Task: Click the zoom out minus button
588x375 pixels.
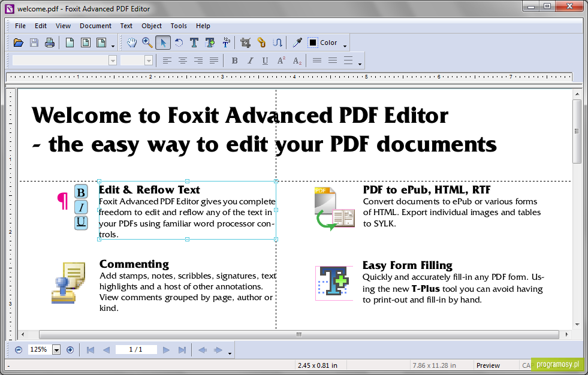Action: click(x=19, y=350)
